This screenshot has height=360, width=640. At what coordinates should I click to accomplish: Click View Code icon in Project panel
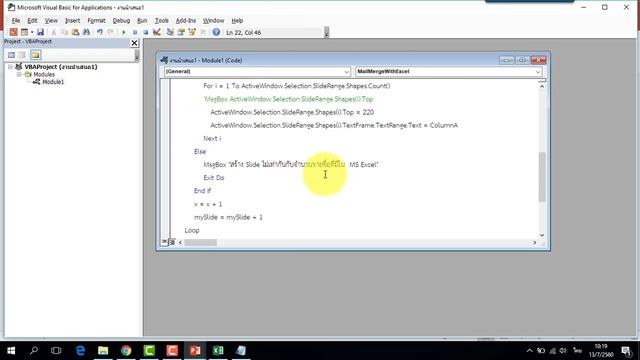11,55
